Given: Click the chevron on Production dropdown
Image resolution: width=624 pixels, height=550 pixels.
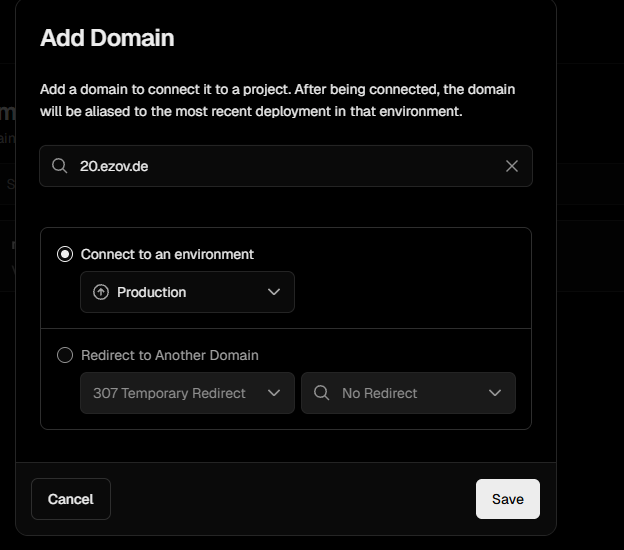Looking at the screenshot, I should 275,292.
